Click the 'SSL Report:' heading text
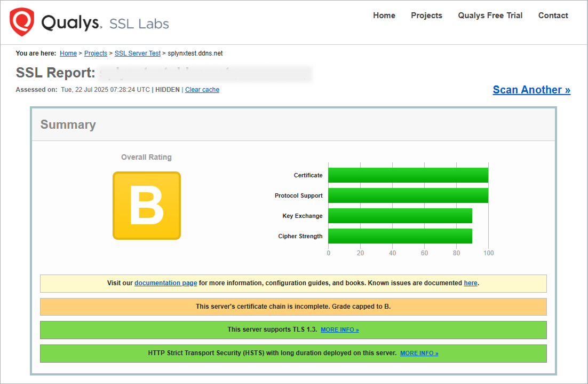This screenshot has width=588, height=384. 55,73
